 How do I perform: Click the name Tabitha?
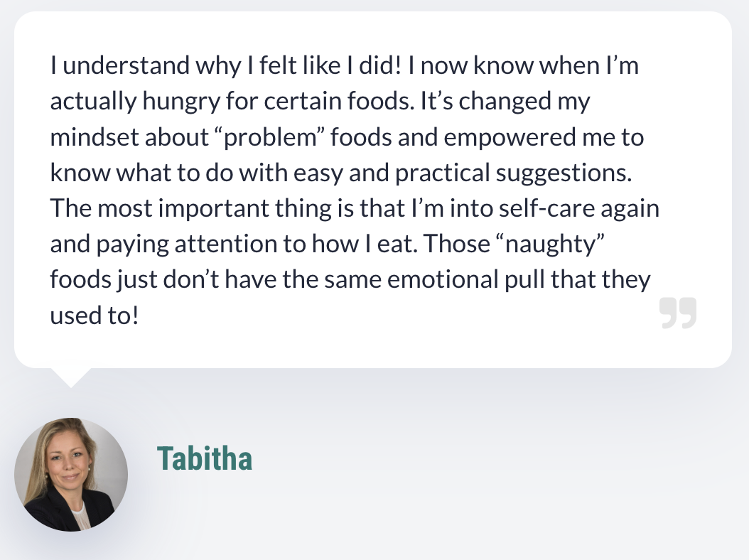pos(205,458)
